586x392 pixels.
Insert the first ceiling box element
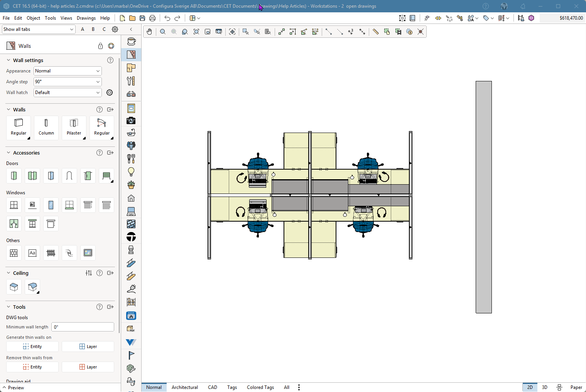click(14, 287)
